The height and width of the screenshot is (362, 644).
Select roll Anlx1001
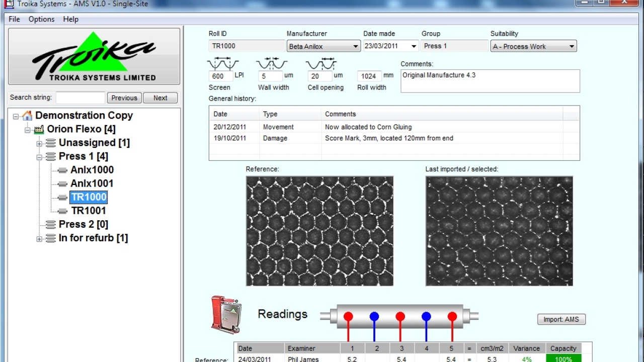pyautogui.click(x=92, y=184)
